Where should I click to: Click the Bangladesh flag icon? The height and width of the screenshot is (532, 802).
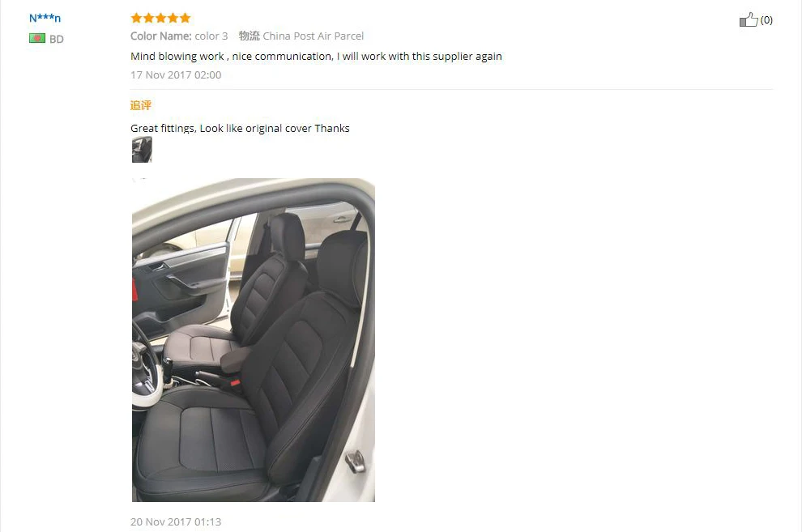click(37, 38)
